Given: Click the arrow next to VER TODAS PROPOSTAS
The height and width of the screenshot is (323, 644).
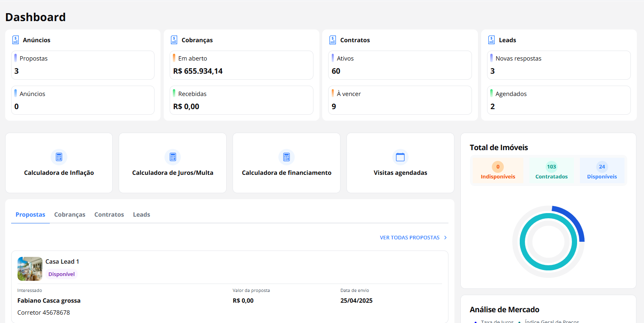Looking at the screenshot, I should 445,238.
